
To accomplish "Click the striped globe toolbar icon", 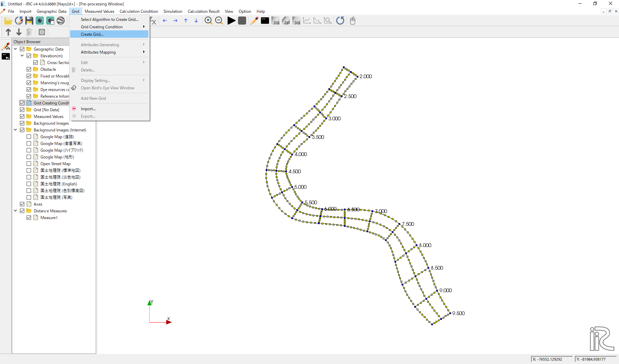I will click(x=61, y=21).
